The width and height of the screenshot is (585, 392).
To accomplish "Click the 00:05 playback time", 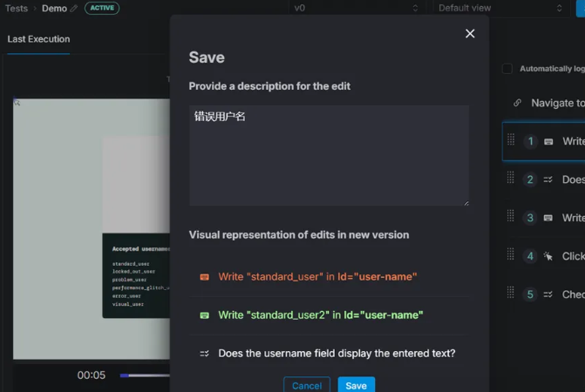I will pos(91,375).
